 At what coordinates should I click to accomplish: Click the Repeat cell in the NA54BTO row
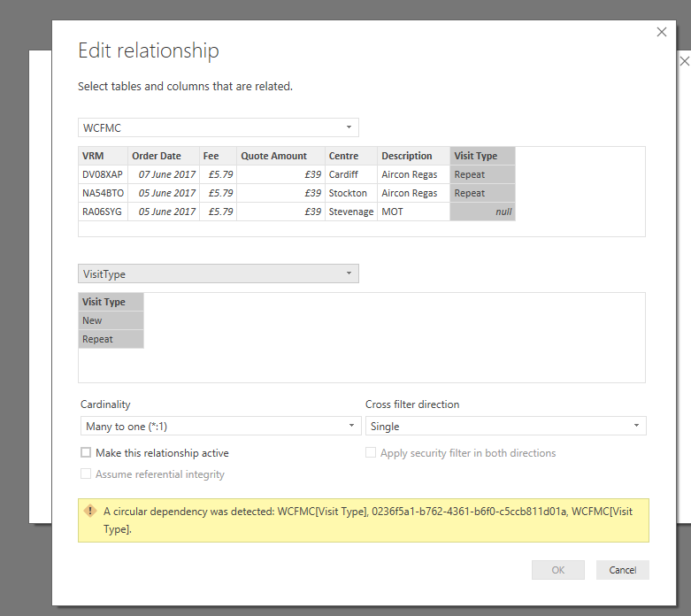coord(482,193)
